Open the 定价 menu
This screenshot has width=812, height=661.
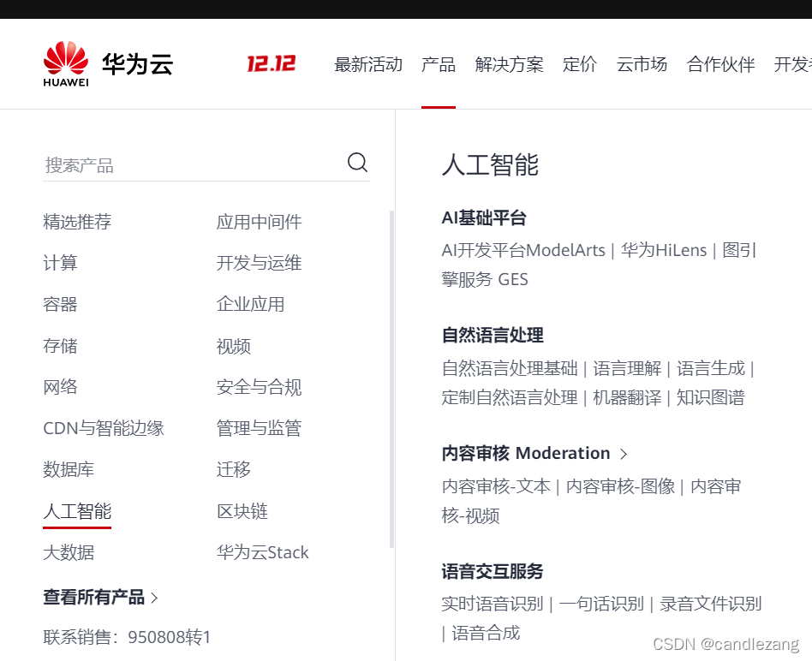580,64
